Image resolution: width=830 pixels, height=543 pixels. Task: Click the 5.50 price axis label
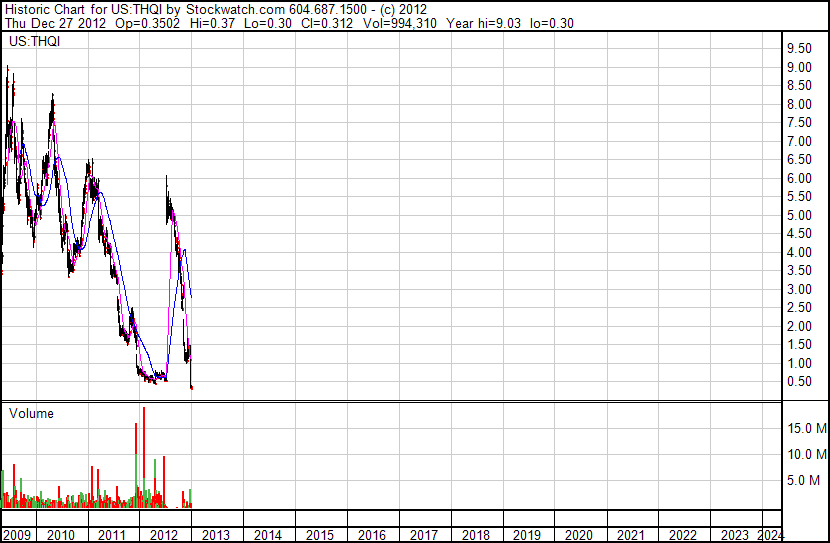point(799,196)
